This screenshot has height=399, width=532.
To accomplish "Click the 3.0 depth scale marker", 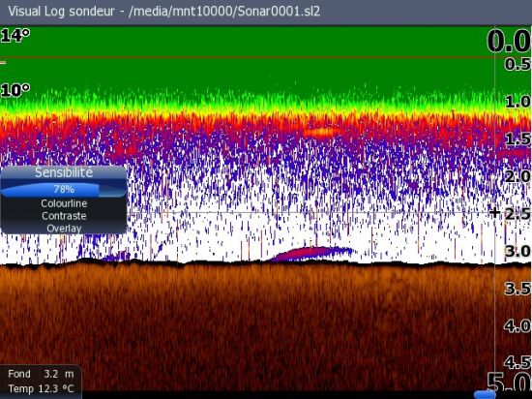I will (x=517, y=251).
